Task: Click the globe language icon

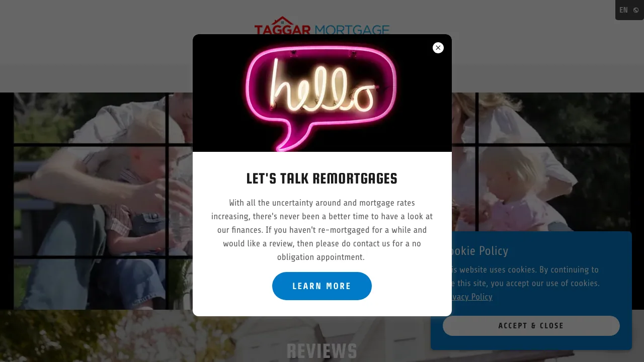Action: (x=636, y=10)
